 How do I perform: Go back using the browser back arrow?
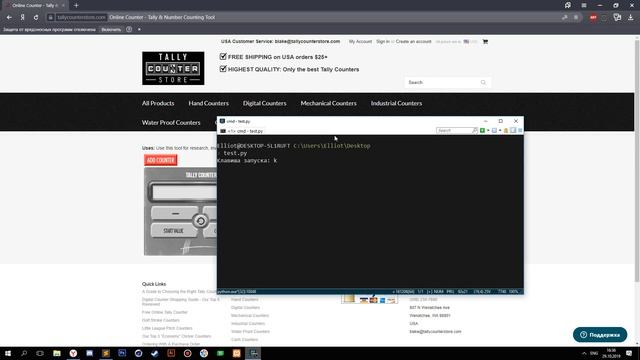[9, 18]
